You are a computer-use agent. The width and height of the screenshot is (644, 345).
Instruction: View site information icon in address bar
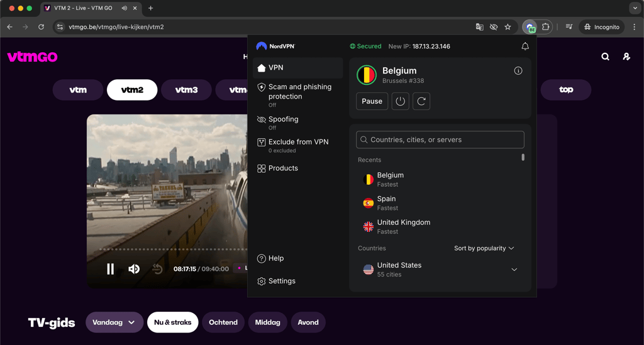tap(60, 27)
